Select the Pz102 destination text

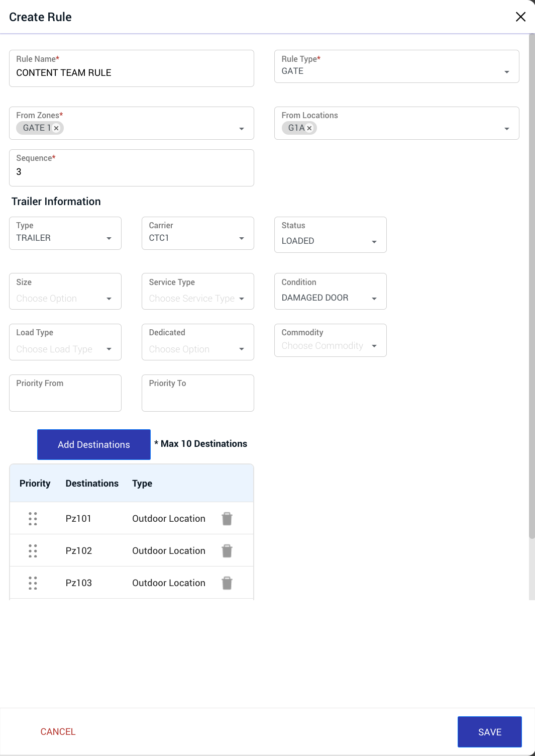click(79, 550)
